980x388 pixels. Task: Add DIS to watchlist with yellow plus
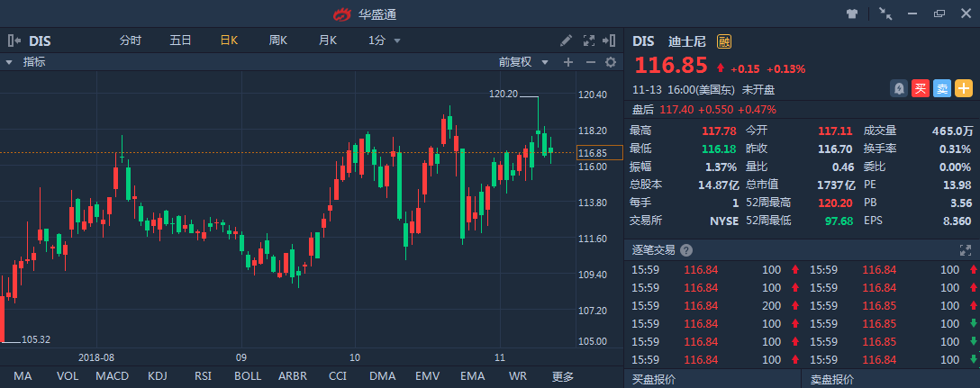click(x=964, y=89)
